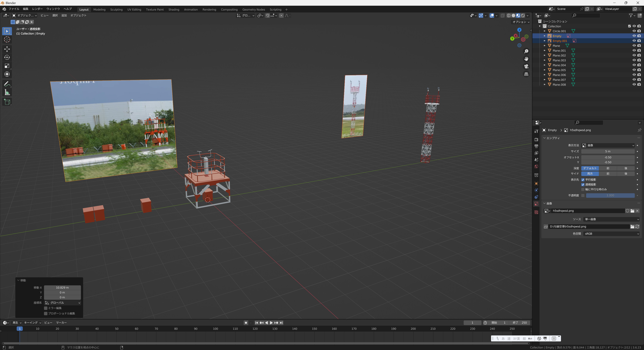Open the ファイル menu
This screenshot has height=350, width=644.
coord(14,9)
